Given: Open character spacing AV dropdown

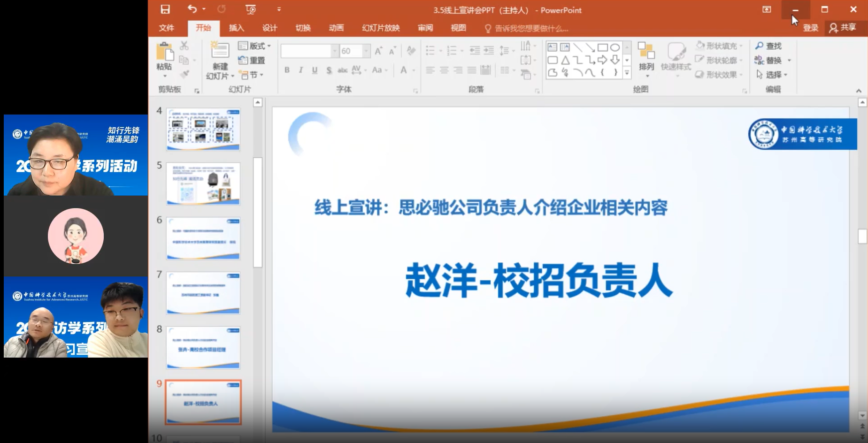Looking at the screenshot, I should (x=359, y=70).
